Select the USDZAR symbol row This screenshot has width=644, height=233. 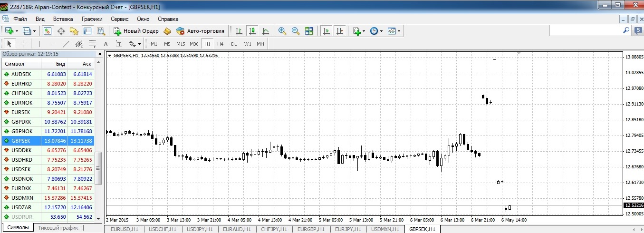[x=48, y=207]
